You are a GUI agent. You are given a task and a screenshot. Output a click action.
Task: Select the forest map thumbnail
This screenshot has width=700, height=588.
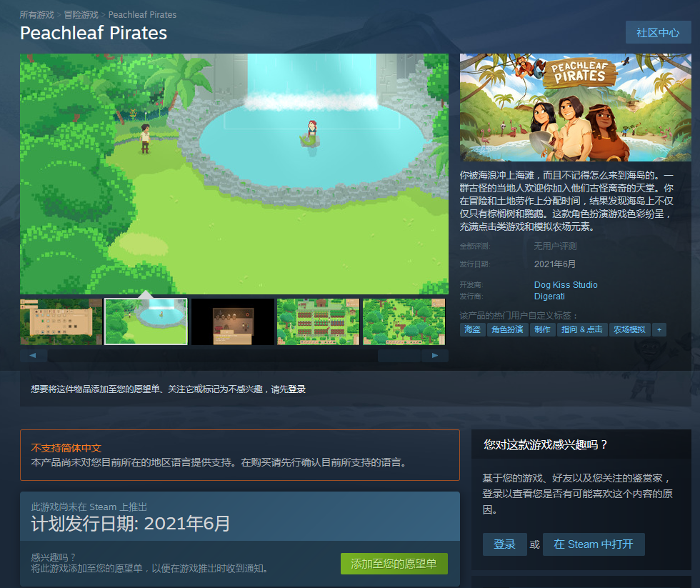[x=404, y=322]
